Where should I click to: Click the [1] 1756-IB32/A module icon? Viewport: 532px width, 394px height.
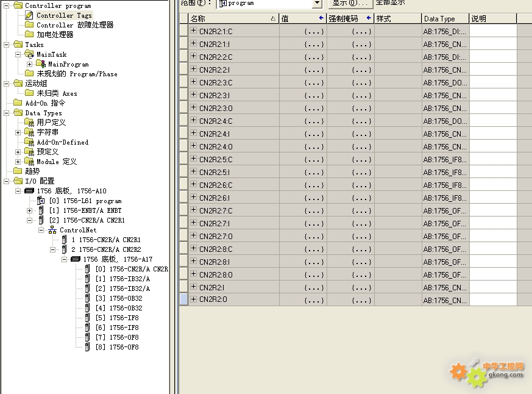click(87, 279)
